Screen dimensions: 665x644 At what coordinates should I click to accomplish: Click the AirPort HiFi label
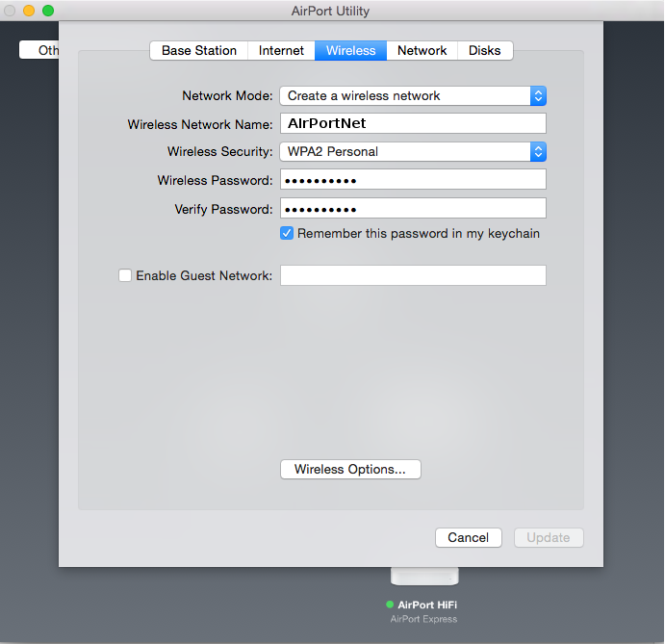click(x=427, y=605)
